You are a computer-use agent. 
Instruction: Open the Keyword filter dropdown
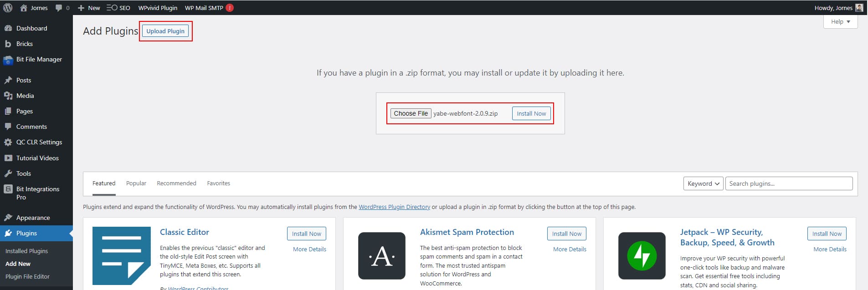(x=703, y=183)
